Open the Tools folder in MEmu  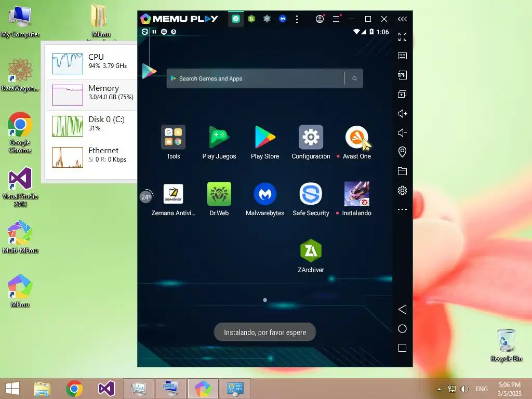pyautogui.click(x=173, y=137)
